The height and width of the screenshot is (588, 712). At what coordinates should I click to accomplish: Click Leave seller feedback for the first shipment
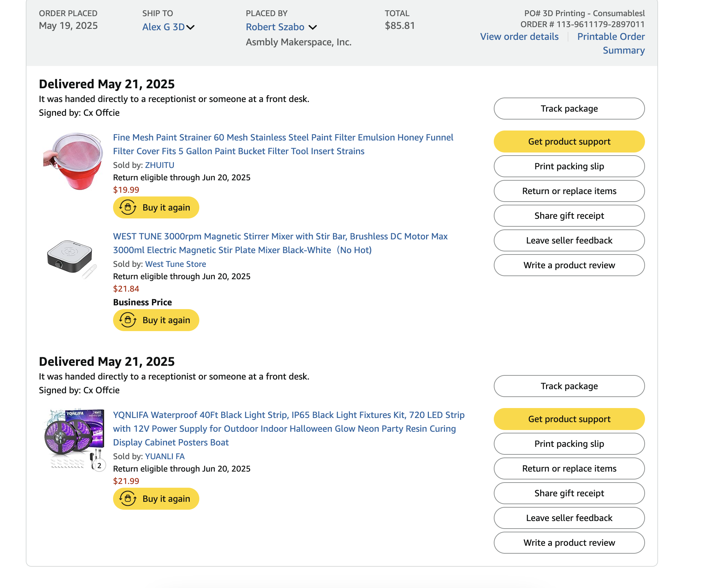pos(569,240)
